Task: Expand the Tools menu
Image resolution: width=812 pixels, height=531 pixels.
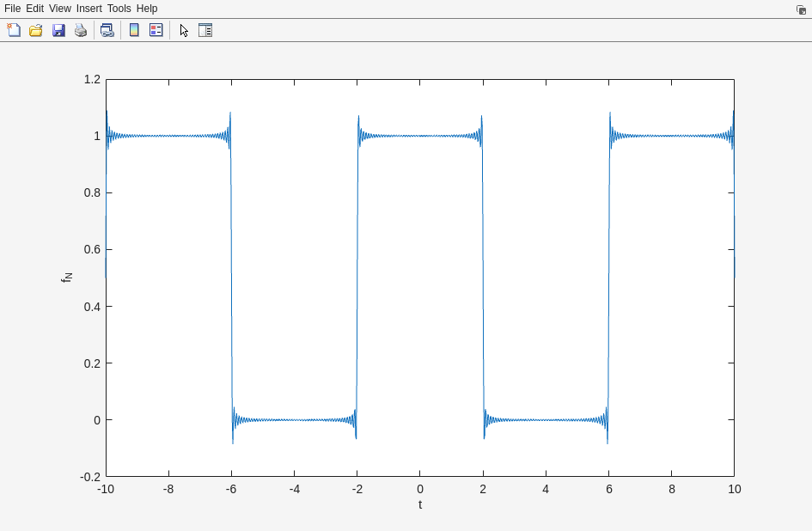Action: (x=119, y=9)
